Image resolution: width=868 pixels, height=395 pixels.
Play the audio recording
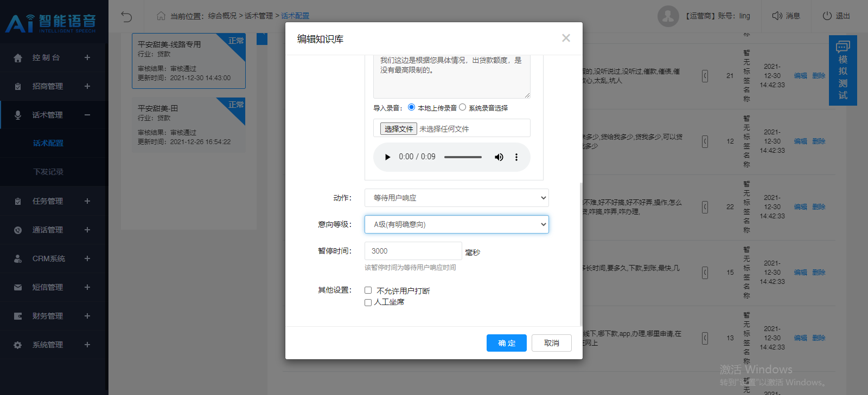point(387,157)
